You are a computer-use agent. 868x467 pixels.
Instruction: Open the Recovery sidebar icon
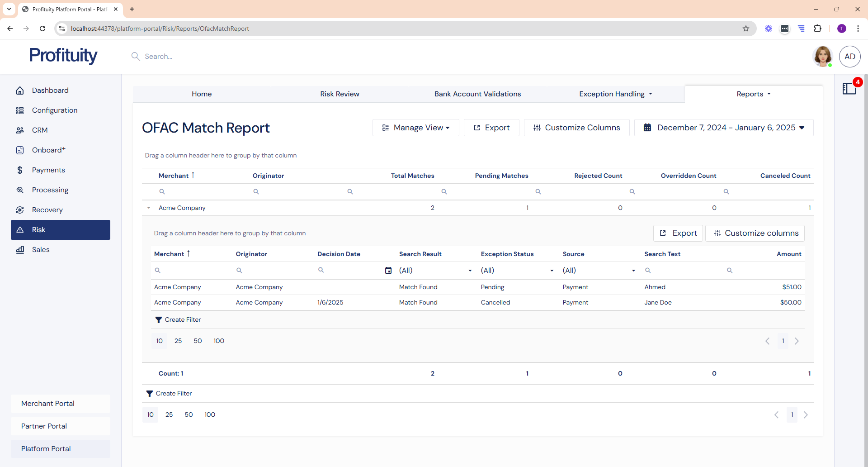(x=20, y=210)
